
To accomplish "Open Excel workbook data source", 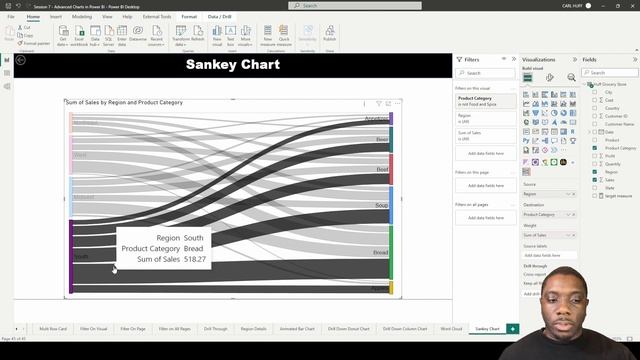I will 79,36.
